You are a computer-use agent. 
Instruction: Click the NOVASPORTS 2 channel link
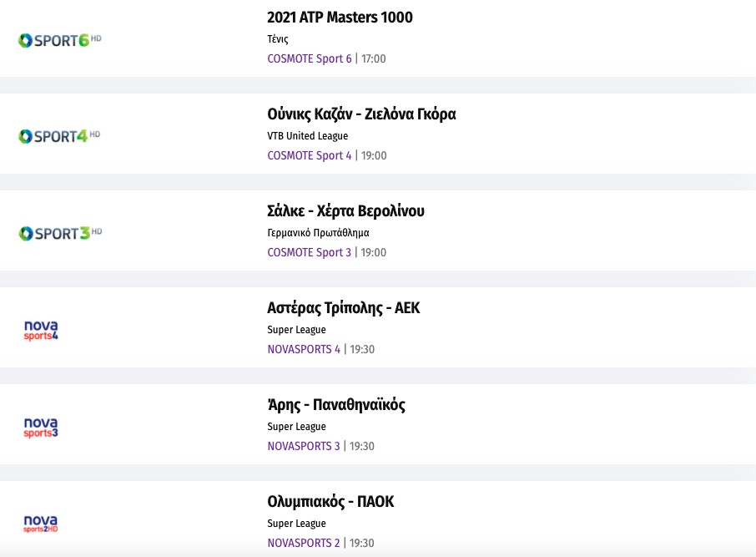(x=304, y=543)
